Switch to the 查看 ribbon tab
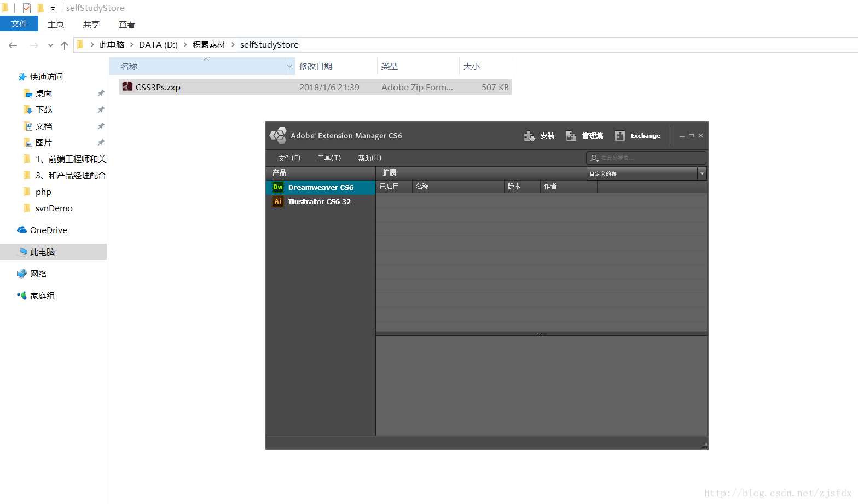This screenshot has width=858, height=504. coord(127,25)
